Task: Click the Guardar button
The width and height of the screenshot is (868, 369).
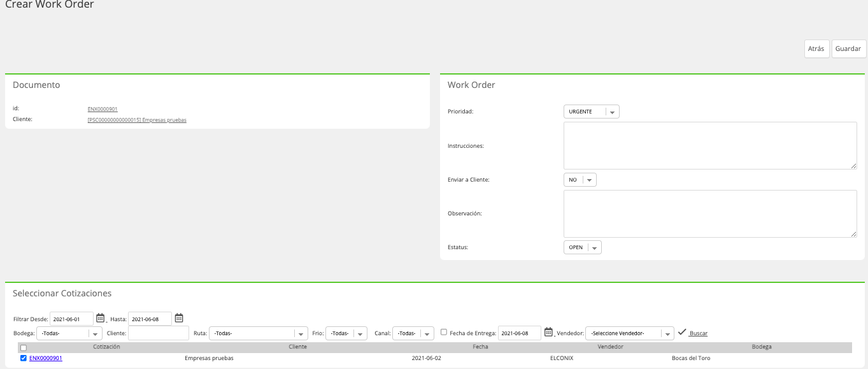Action: (848, 48)
